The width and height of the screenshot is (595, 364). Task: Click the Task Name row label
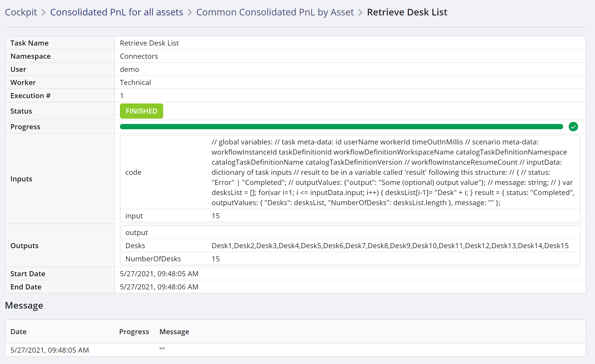(30, 43)
